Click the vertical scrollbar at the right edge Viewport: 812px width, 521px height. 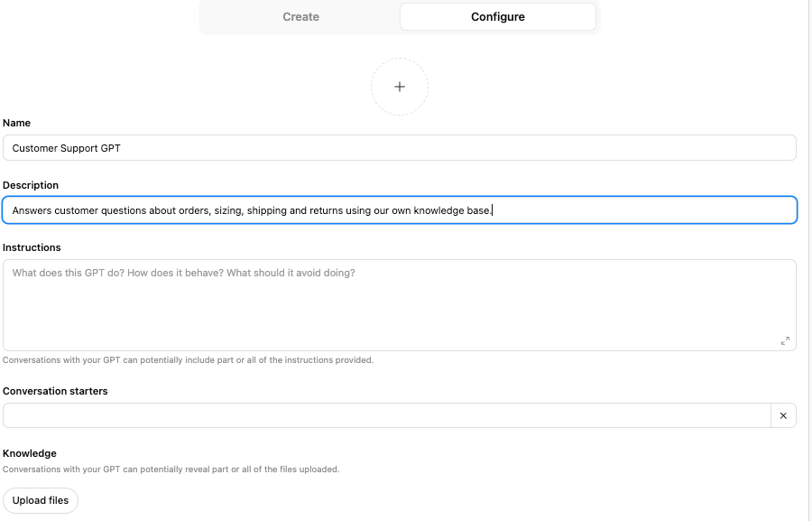point(808,260)
